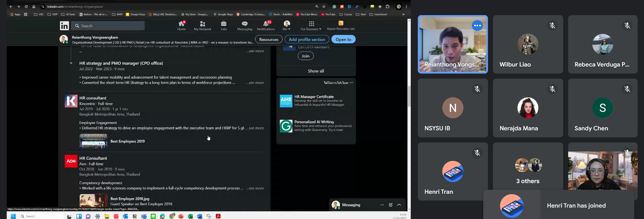Open File Explorer from the taskbar
The height and width of the screenshot is (219, 644).
click(x=107, y=216)
